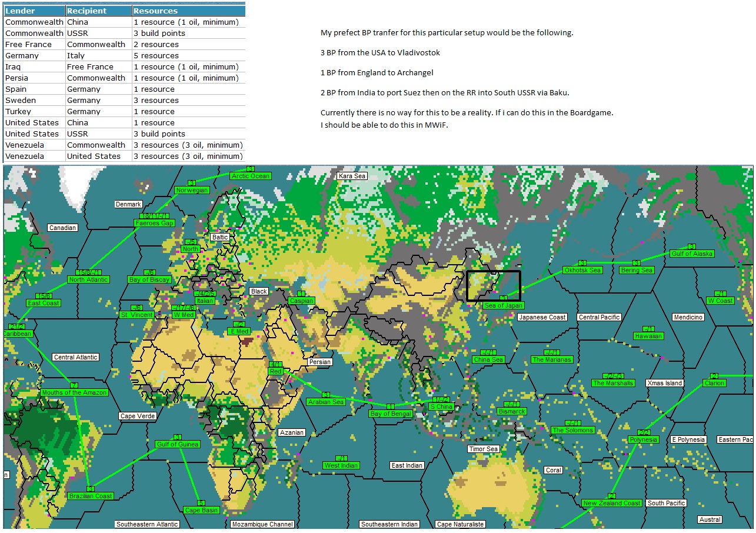Click the '2 resources' cell
The height and width of the screenshot is (533, 756).
click(188, 44)
